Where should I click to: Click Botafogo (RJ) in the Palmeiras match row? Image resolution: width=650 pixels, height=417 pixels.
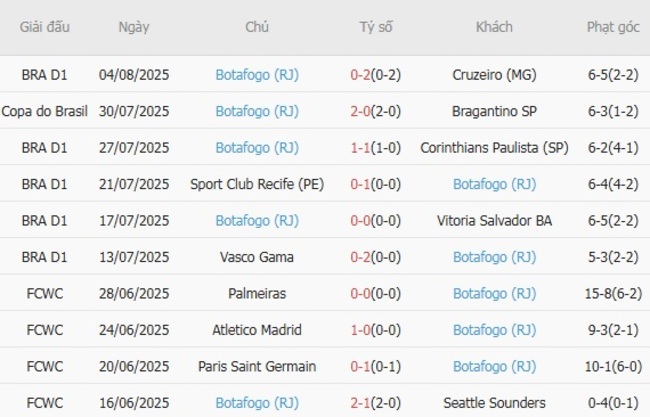click(494, 294)
